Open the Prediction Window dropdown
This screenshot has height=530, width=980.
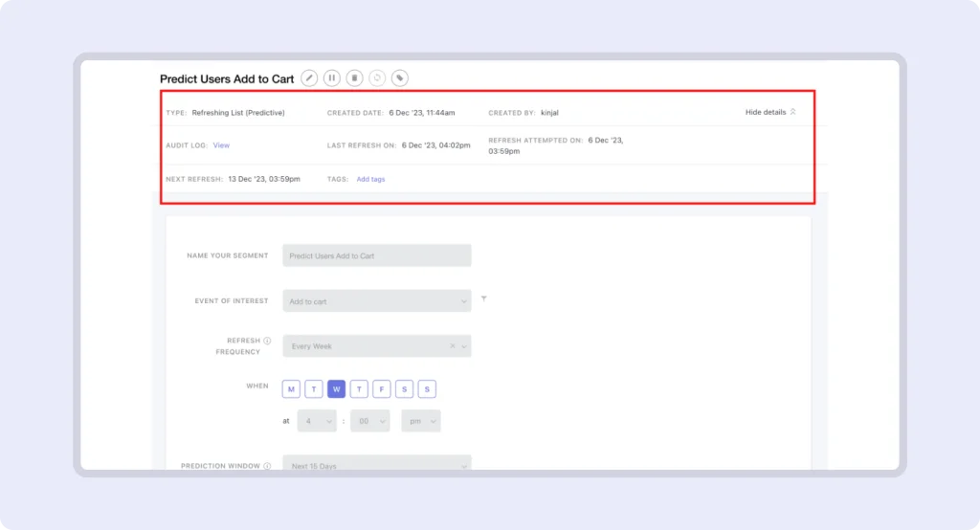pos(376,465)
